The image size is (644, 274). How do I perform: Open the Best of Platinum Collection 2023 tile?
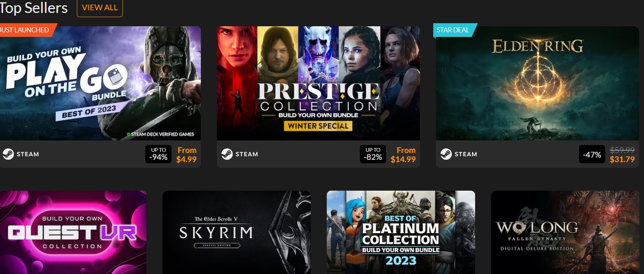pyautogui.click(x=401, y=232)
